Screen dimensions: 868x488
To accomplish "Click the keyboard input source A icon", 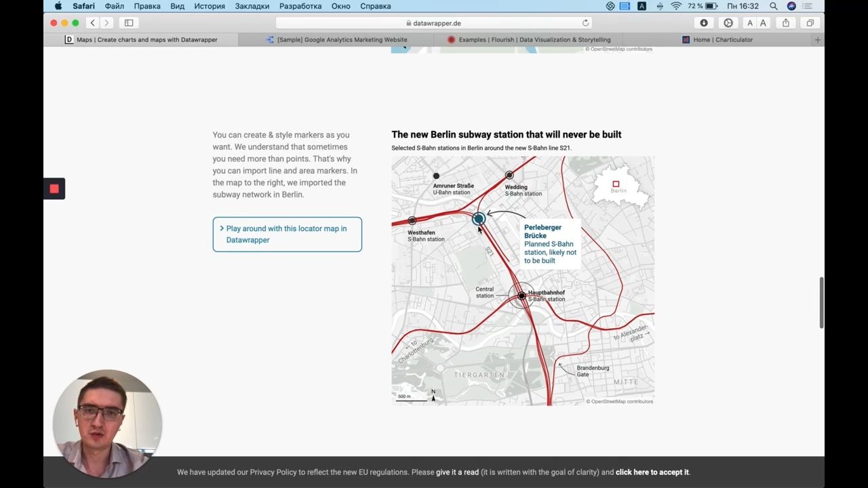I will pos(642,6).
